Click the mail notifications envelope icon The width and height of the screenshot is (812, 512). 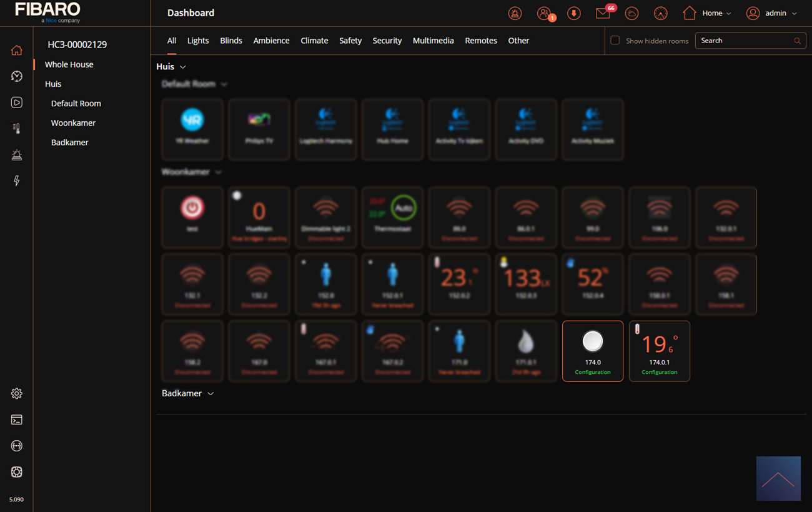[603, 13]
